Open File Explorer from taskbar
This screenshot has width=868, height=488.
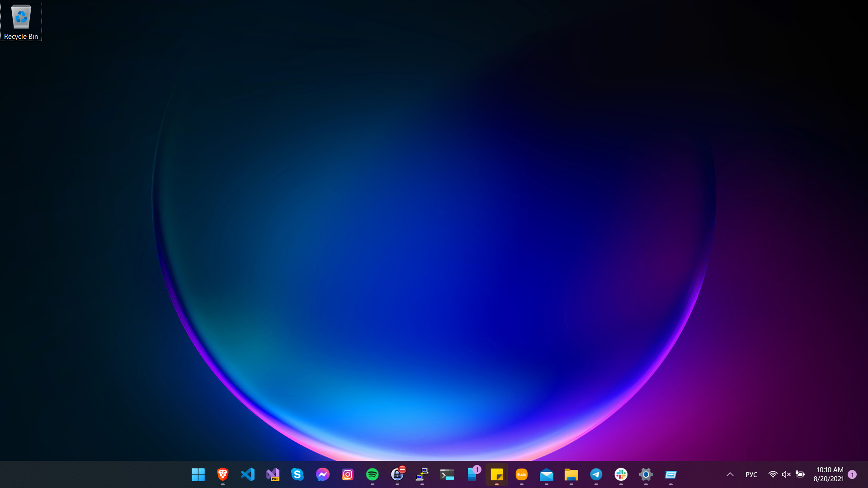(571, 474)
